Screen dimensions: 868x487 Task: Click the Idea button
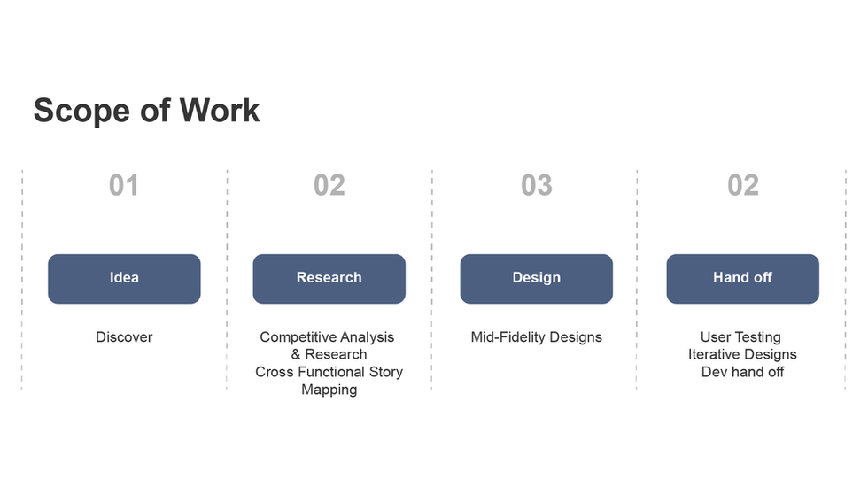(x=124, y=278)
